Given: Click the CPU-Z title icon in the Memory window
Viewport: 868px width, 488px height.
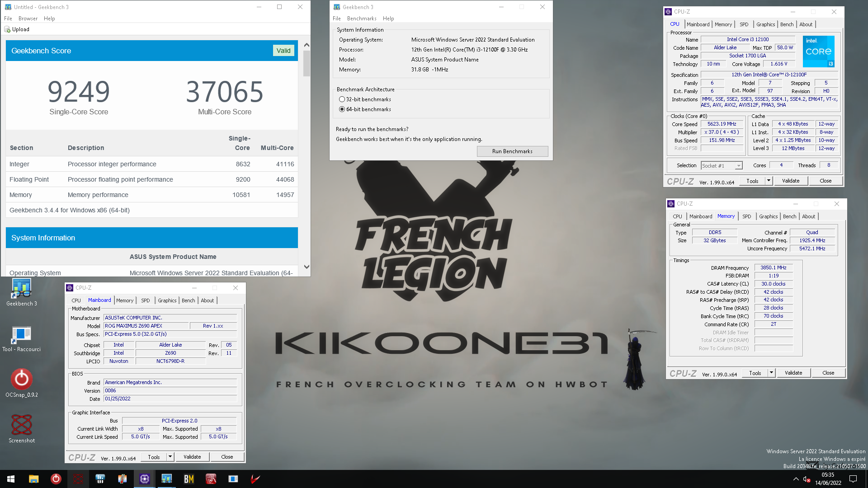Looking at the screenshot, I should (671, 204).
